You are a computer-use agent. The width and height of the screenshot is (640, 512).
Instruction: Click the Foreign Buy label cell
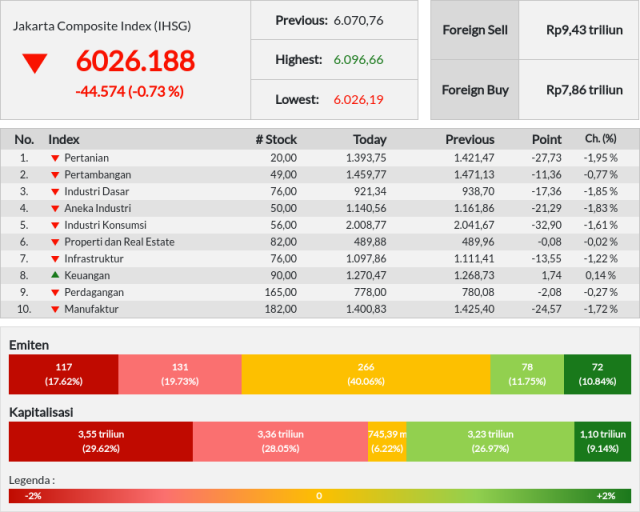pyautogui.click(x=475, y=90)
